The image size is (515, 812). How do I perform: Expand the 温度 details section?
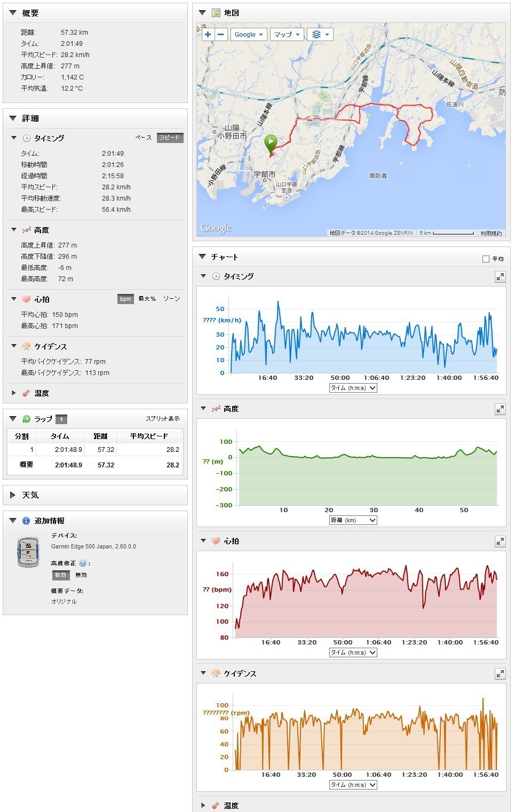pos(14,393)
